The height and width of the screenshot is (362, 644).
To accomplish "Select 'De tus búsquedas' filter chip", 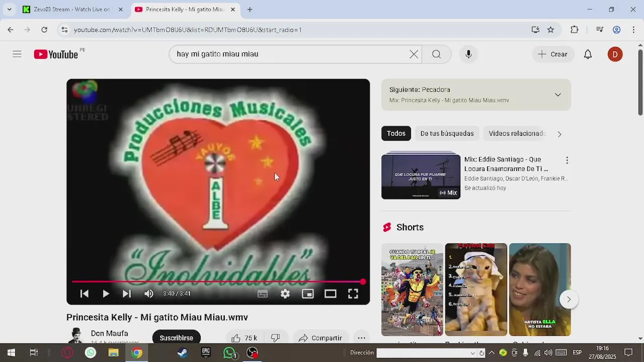I will click(x=447, y=133).
